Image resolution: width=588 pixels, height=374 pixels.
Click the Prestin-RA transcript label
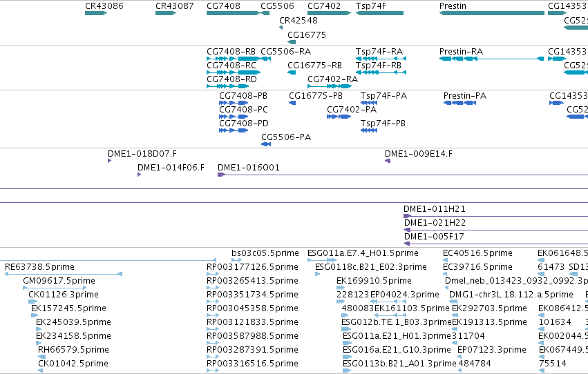click(461, 51)
